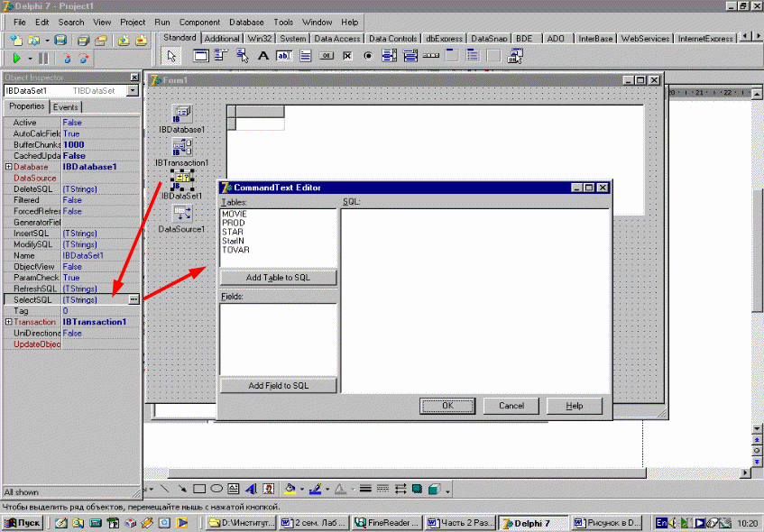Click the WordArt insert icon

[x=252, y=489]
